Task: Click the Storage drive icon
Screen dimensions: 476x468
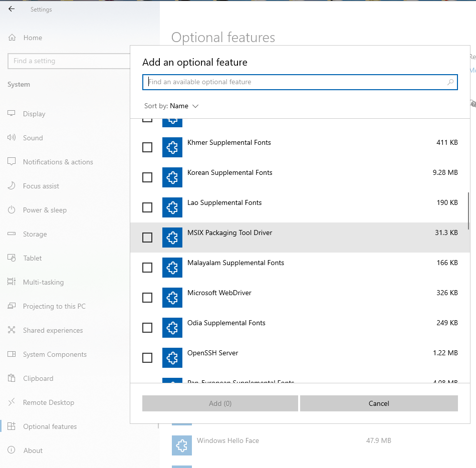Action: coord(11,234)
